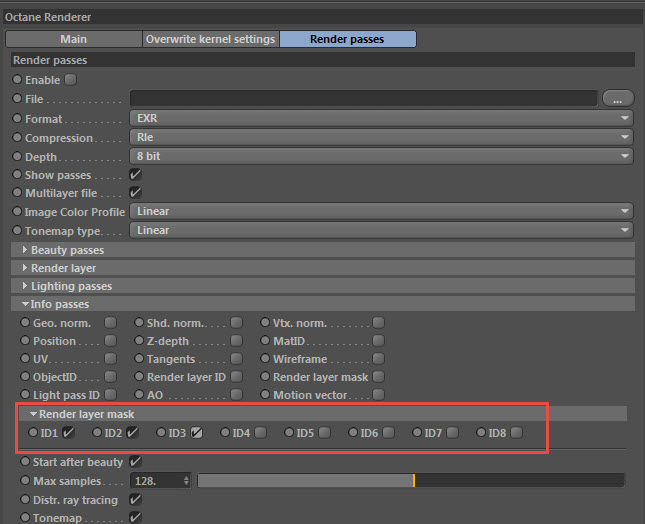Check the ID7 mask checkbox
Screen dimensions: 645x524
pos(452,433)
